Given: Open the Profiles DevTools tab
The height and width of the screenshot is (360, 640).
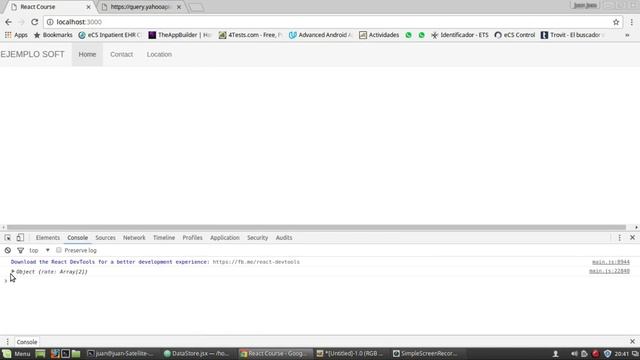Looking at the screenshot, I should coord(193,238).
